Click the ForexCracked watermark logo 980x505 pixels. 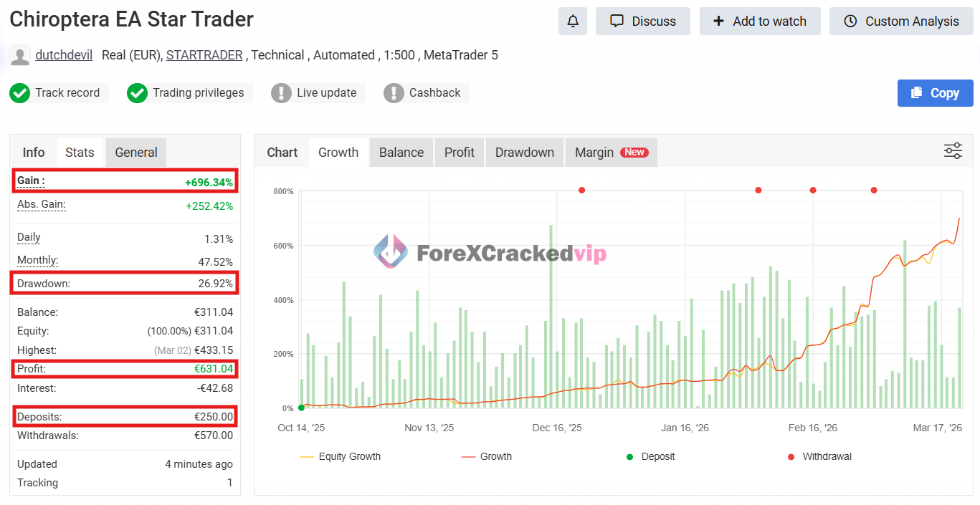click(x=391, y=252)
